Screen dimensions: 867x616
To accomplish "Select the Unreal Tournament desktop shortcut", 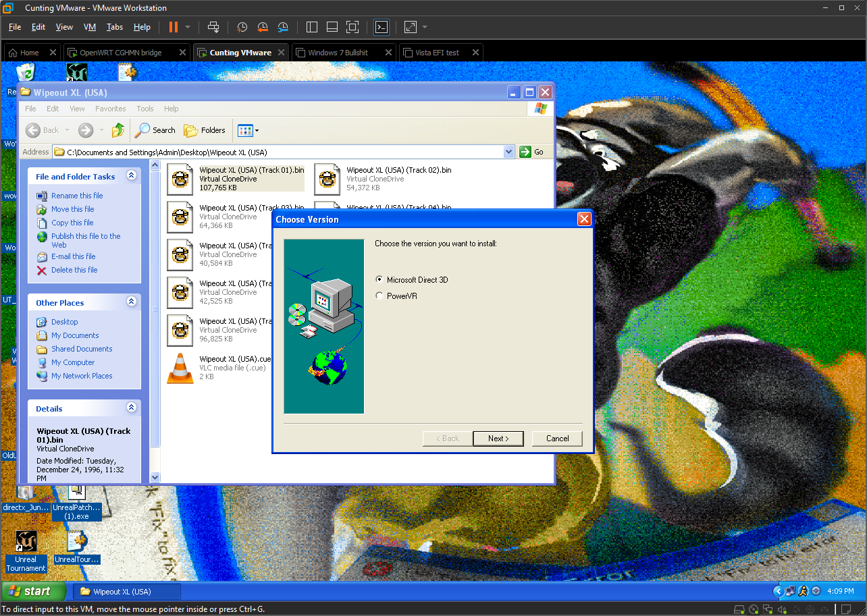I will 26,551.
